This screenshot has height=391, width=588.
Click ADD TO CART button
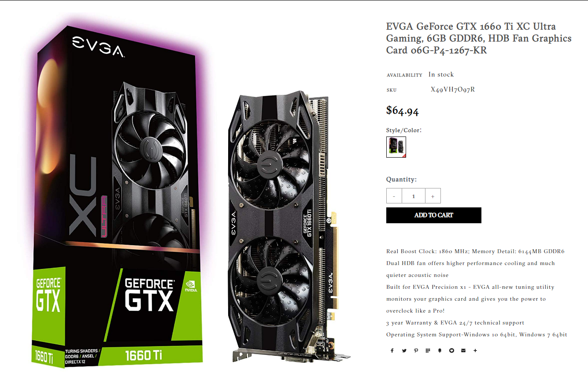pyautogui.click(x=434, y=215)
